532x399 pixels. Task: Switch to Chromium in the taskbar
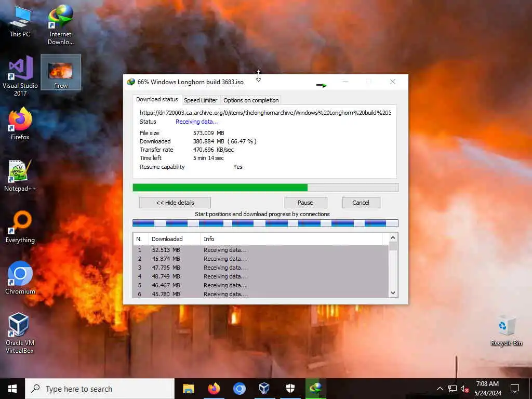[239, 389]
